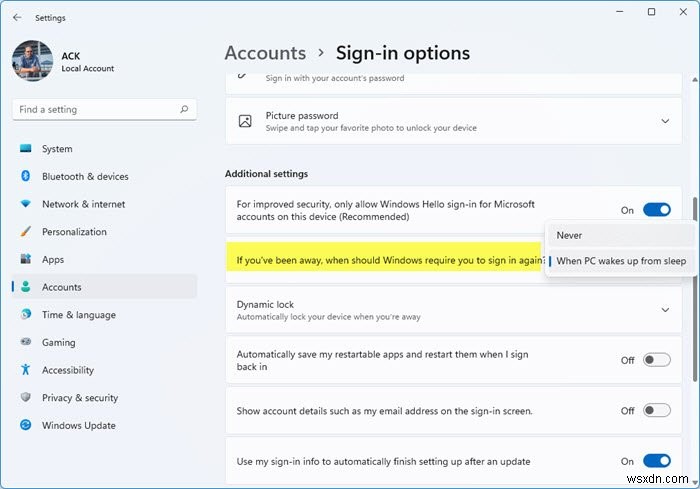Image resolution: width=700 pixels, height=489 pixels.
Task: Click the Picture password title
Action: 302,116
